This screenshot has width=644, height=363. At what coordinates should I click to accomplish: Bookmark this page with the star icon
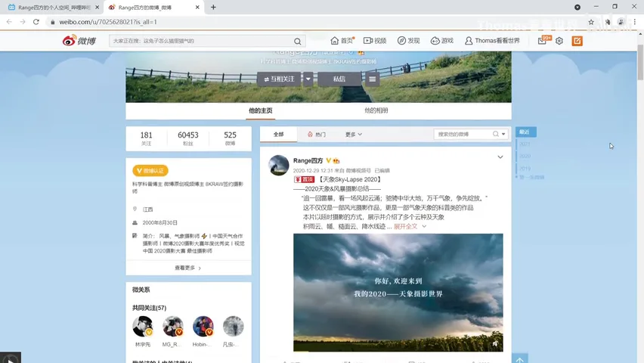pos(591,22)
